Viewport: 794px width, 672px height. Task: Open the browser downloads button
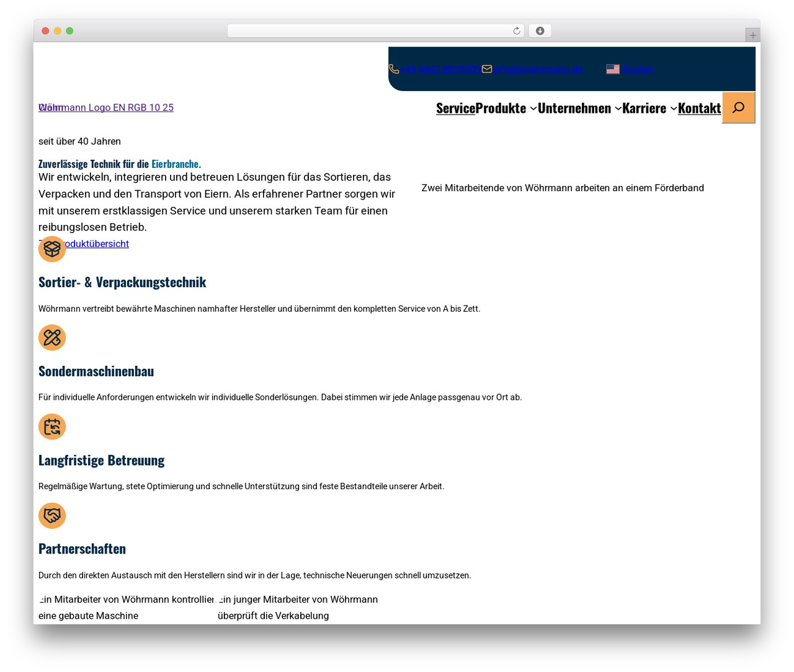click(540, 31)
